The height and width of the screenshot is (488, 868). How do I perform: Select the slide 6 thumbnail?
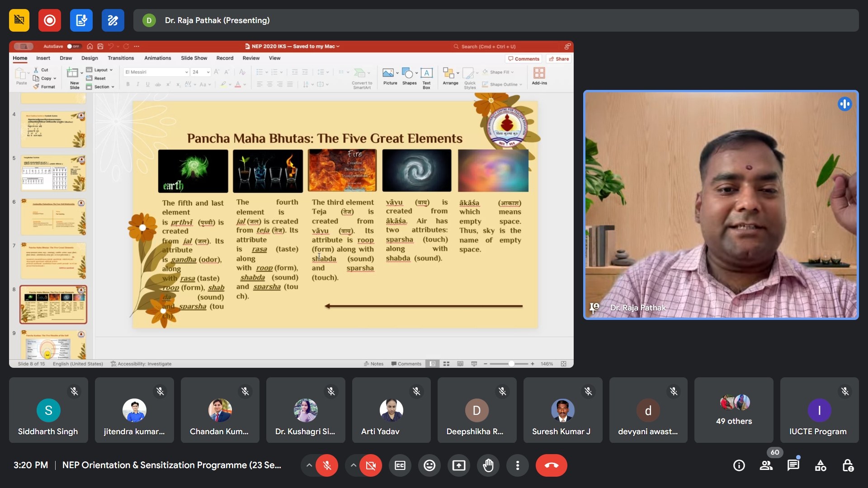coord(53,217)
